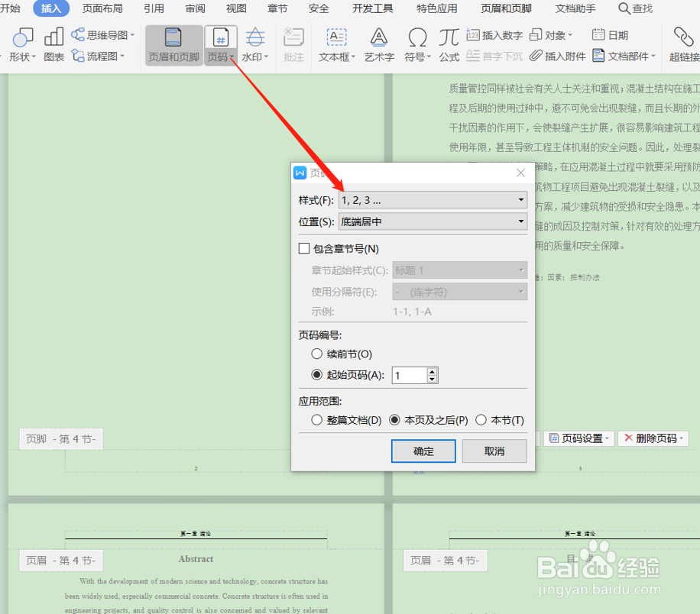This screenshot has width=700, height=614.
Task: Switch to Page Layout (页面布局) tab
Action: (x=102, y=8)
